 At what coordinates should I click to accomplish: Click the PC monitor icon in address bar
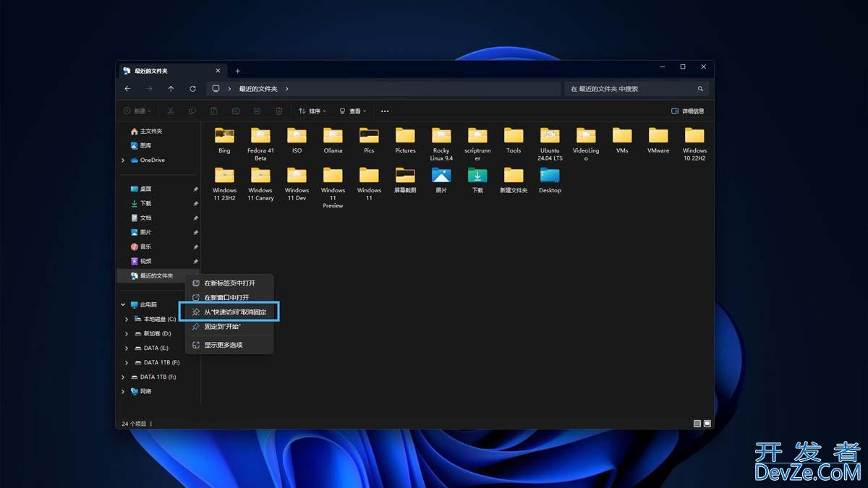216,89
